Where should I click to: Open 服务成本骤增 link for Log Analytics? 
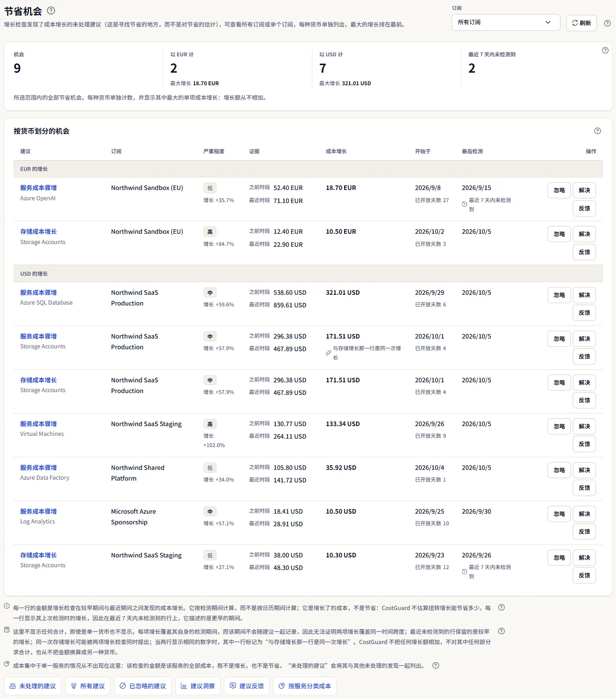[x=38, y=511]
